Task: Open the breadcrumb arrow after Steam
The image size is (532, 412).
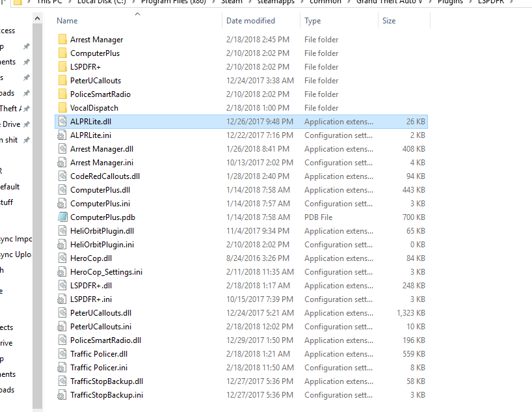Action: [251, 2]
